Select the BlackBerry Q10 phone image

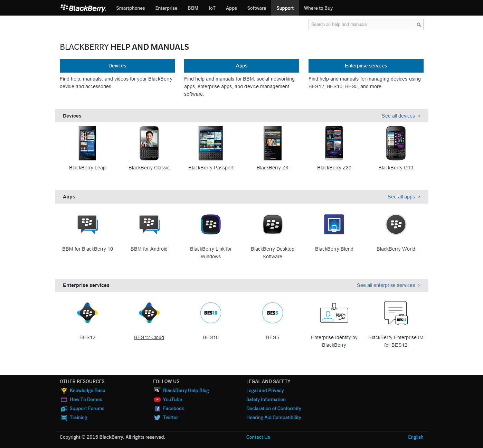coord(396,143)
